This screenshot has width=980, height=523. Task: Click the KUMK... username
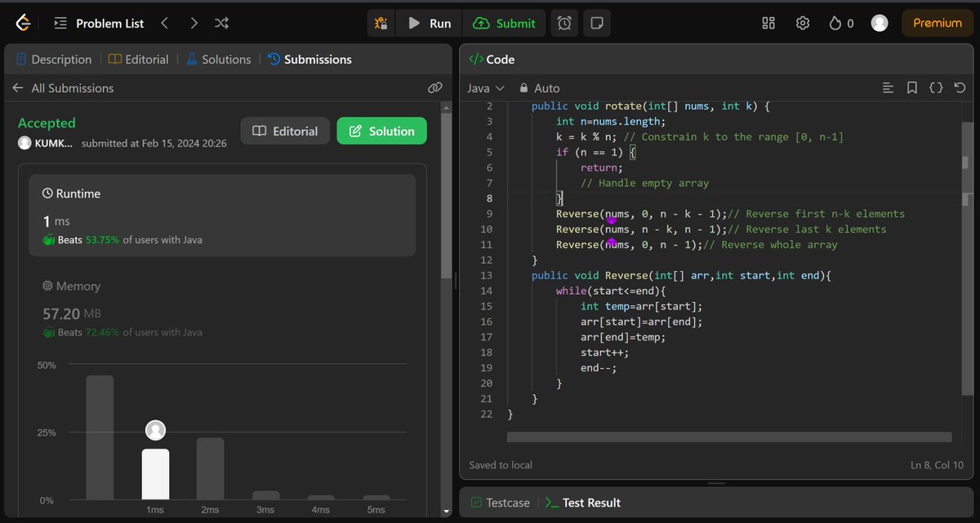(x=53, y=144)
